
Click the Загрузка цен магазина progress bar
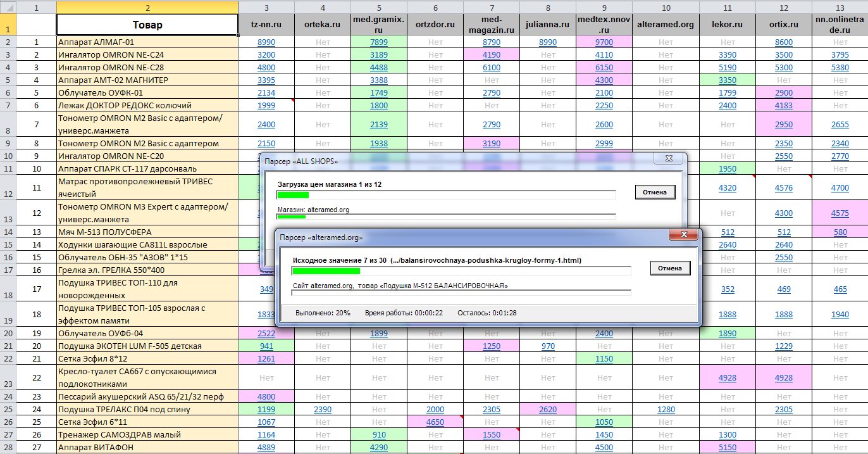click(x=446, y=195)
